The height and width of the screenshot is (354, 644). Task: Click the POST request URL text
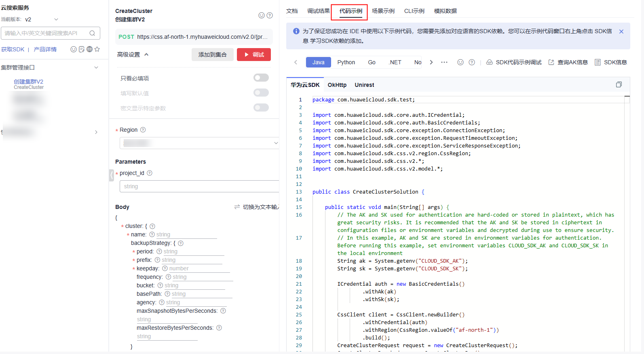click(x=202, y=37)
